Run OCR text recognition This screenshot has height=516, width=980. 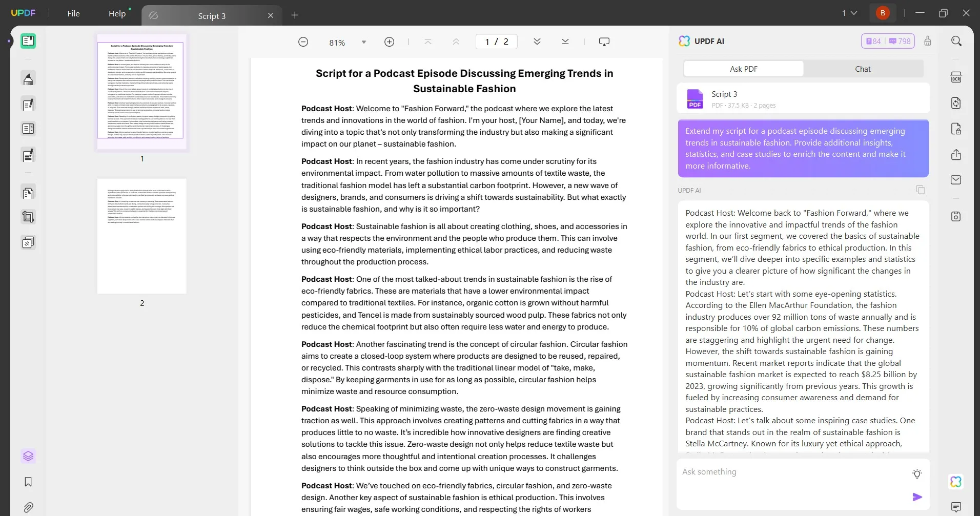coord(956,77)
